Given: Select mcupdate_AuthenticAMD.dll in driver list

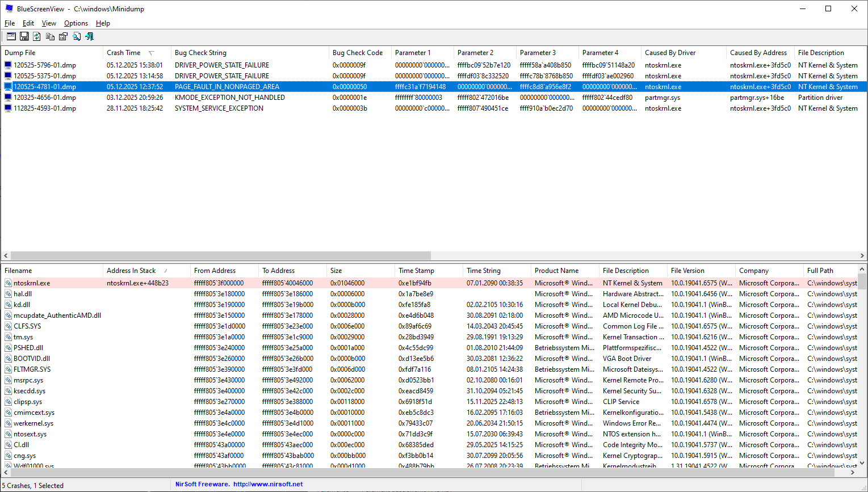Looking at the screenshot, I should coord(57,316).
